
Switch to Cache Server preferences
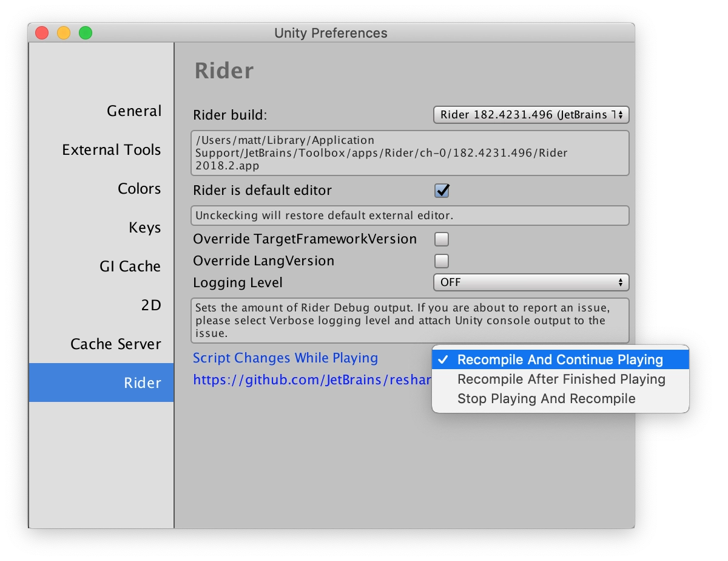(x=101, y=344)
